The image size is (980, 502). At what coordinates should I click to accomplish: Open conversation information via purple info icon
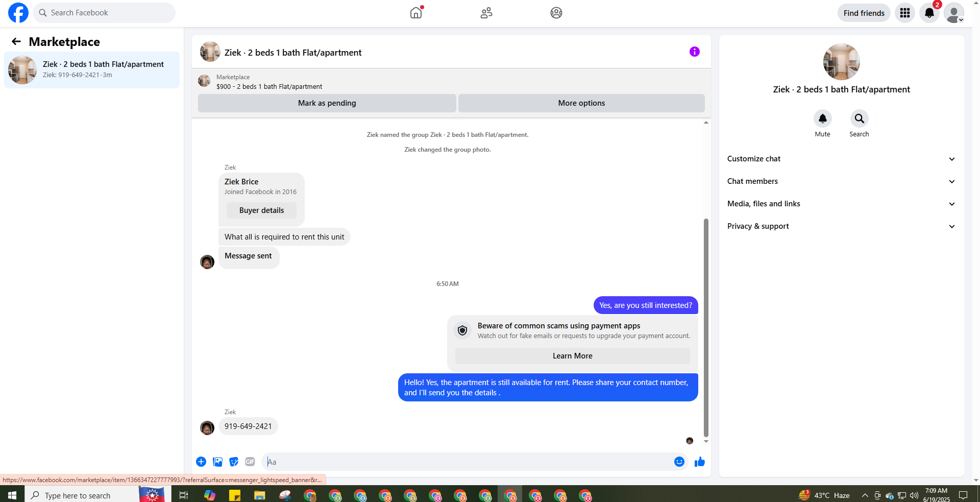[695, 52]
